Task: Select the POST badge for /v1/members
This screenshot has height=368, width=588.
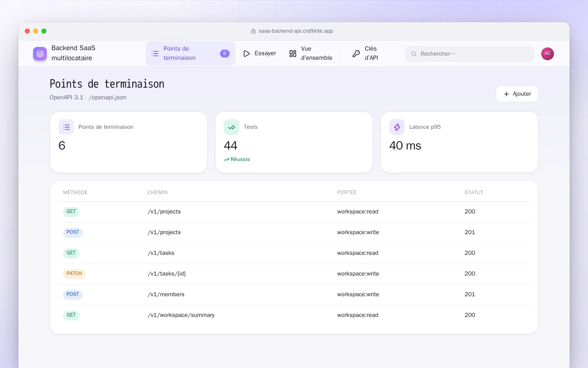Action: tap(73, 295)
